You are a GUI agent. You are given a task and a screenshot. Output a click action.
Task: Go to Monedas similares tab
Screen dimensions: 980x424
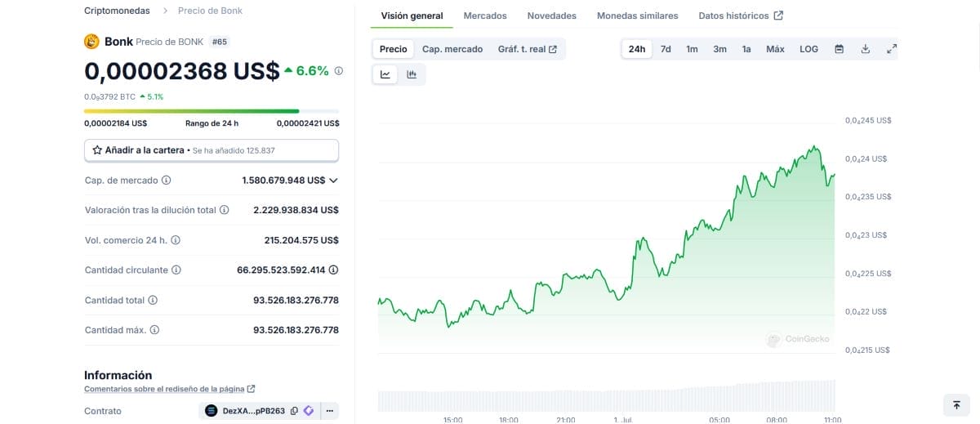[637, 16]
